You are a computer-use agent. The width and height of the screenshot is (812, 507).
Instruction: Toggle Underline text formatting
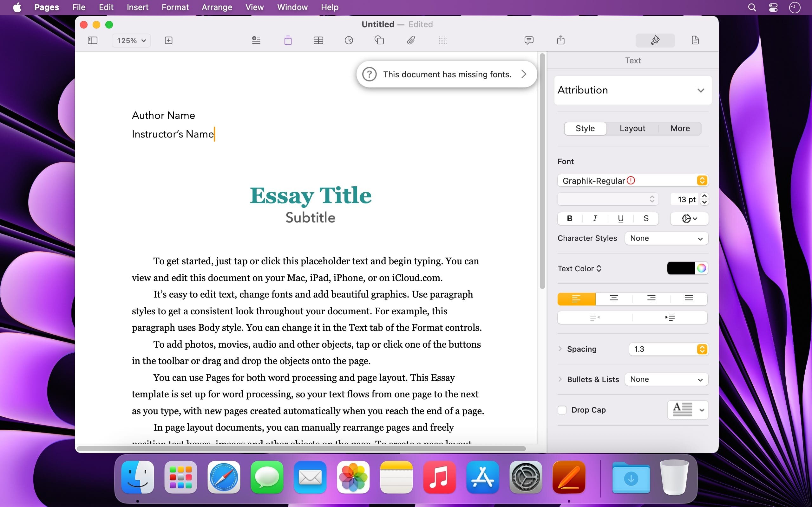620,219
